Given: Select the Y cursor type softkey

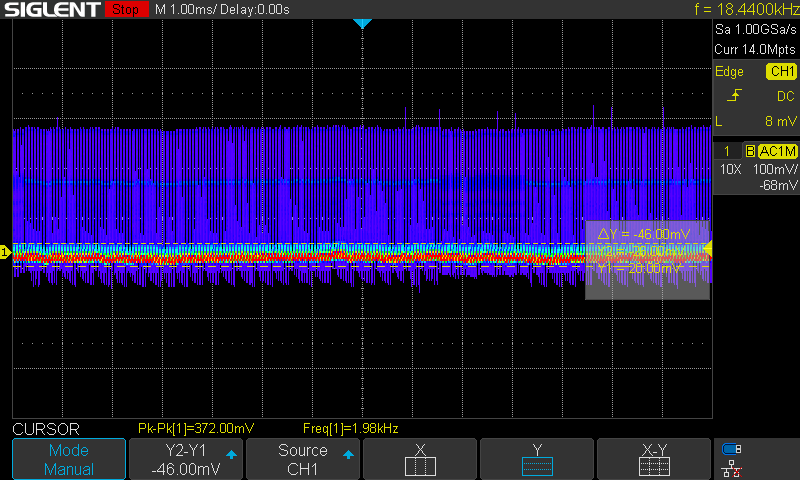Looking at the screenshot, I should (x=537, y=459).
